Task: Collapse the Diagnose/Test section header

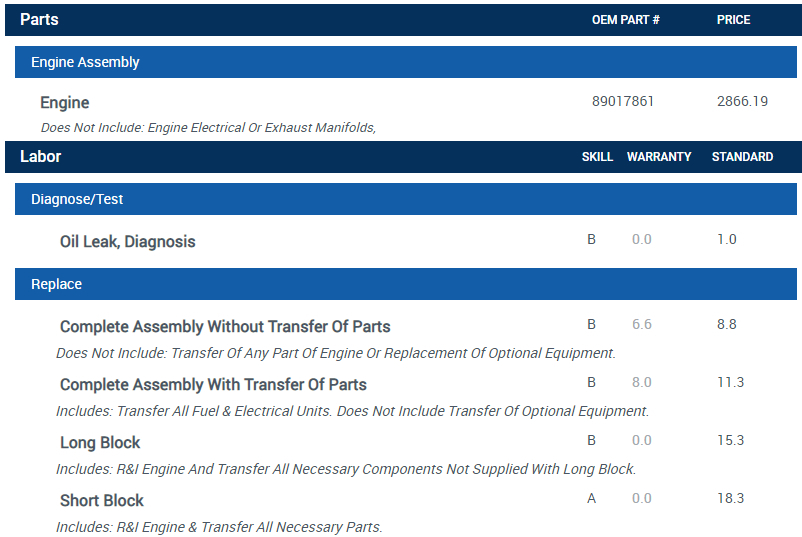Action: click(x=77, y=199)
